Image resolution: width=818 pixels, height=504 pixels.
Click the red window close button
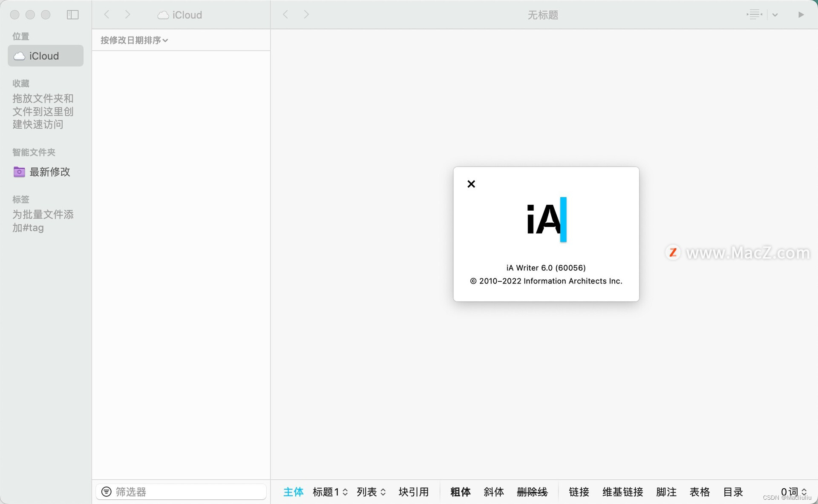click(15, 15)
